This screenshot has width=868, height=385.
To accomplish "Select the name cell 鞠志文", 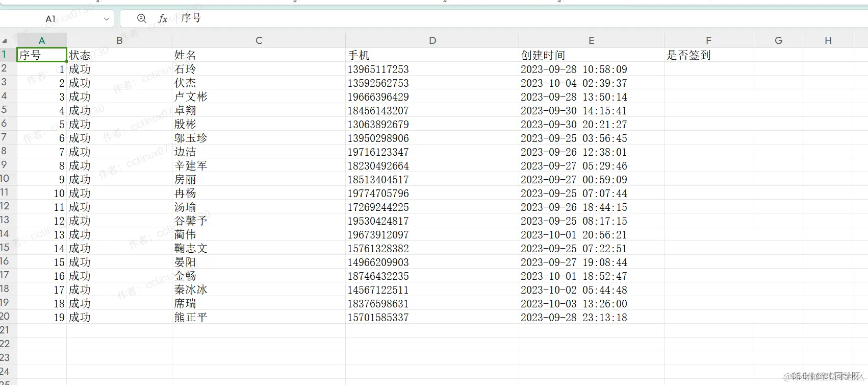I will [x=259, y=248].
